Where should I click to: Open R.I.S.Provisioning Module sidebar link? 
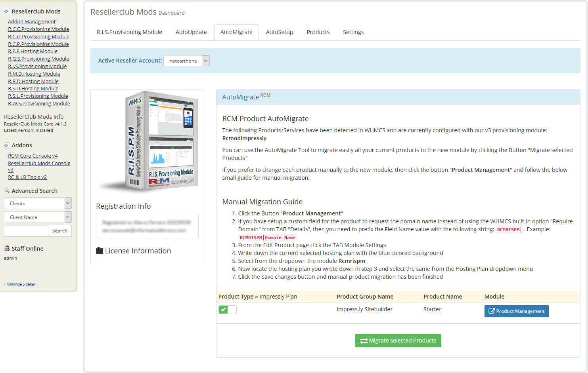tap(37, 66)
